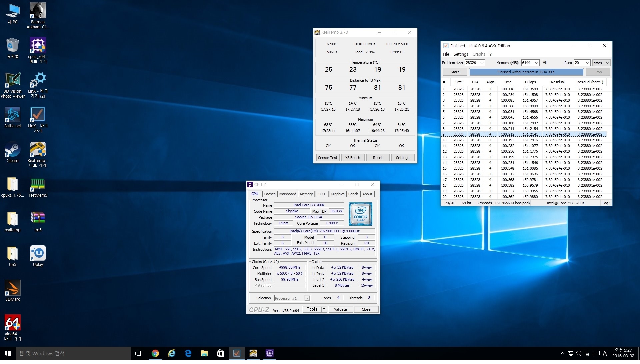
Task: Click Close button in CPU-Z
Action: pyautogui.click(x=366, y=309)
